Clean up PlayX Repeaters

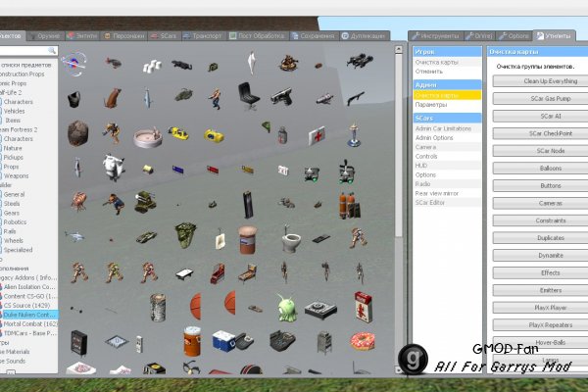540,324
